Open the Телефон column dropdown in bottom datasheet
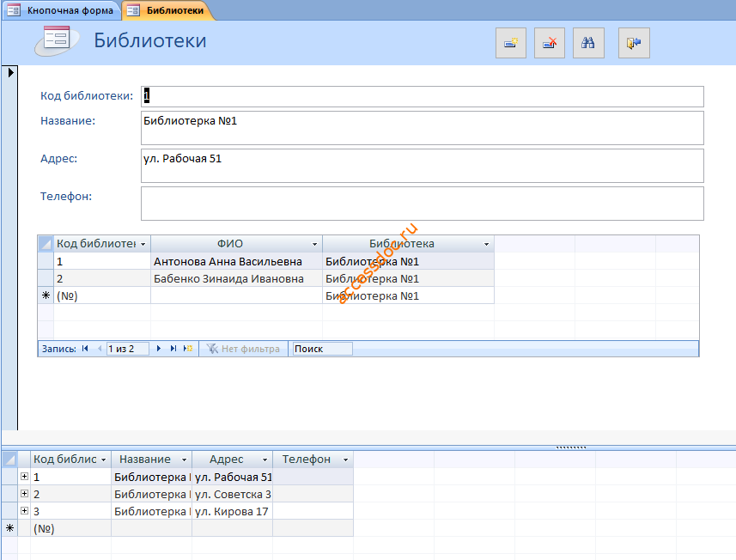Viewport: 736px width, 560px height. tap(345, 460)
